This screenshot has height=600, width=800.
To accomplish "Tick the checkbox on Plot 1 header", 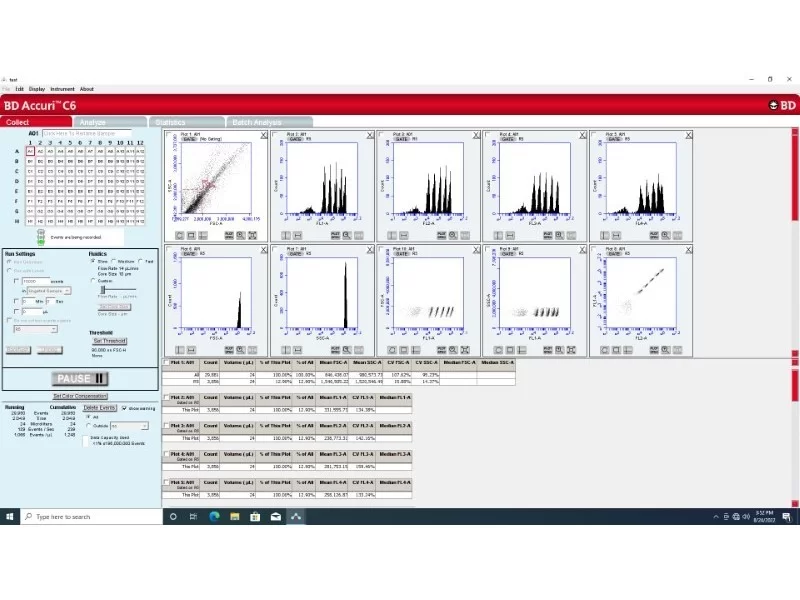I will pos(169,135).
